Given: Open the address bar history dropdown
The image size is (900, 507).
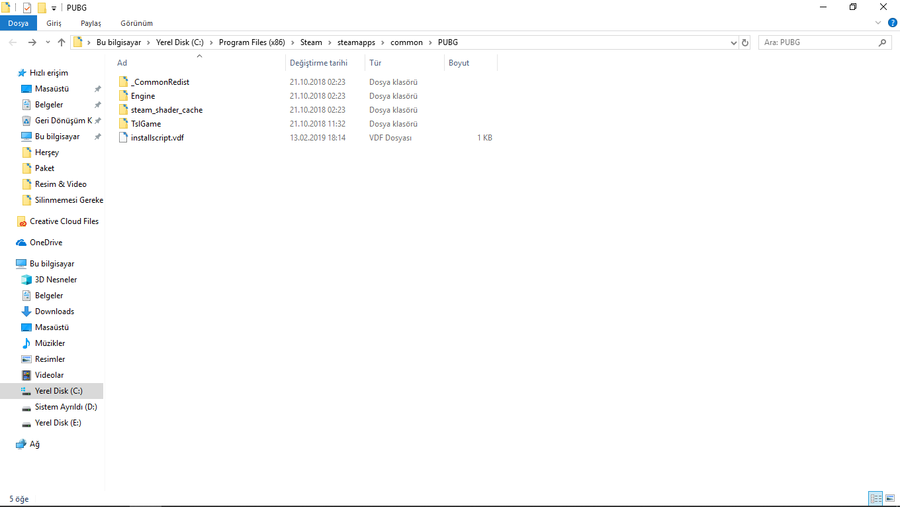Looking at the screenshot, I should tap(733, 42).
